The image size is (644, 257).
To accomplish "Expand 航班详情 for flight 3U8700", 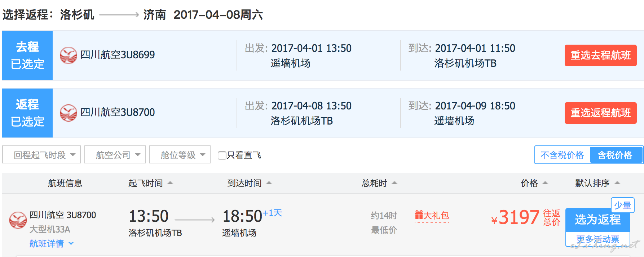I will [52, 244].
